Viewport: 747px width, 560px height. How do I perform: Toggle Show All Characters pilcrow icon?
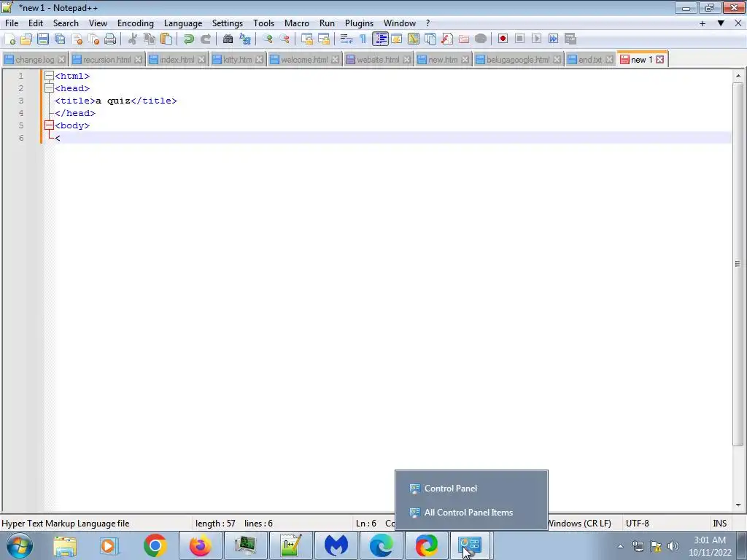coord(363,39)
